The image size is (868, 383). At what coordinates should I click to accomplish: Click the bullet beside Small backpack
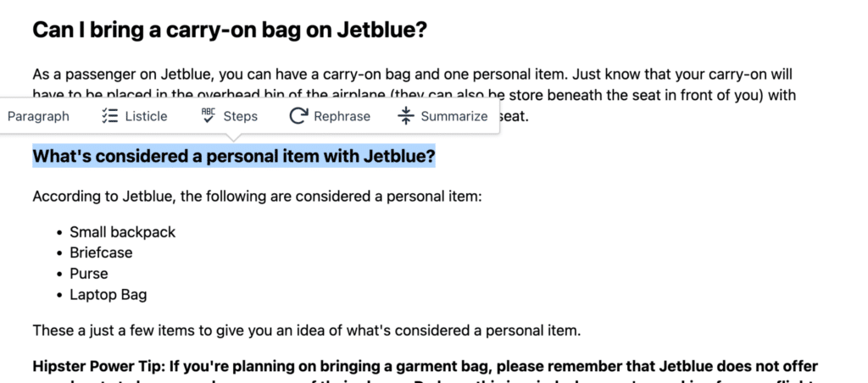point(60,232)
